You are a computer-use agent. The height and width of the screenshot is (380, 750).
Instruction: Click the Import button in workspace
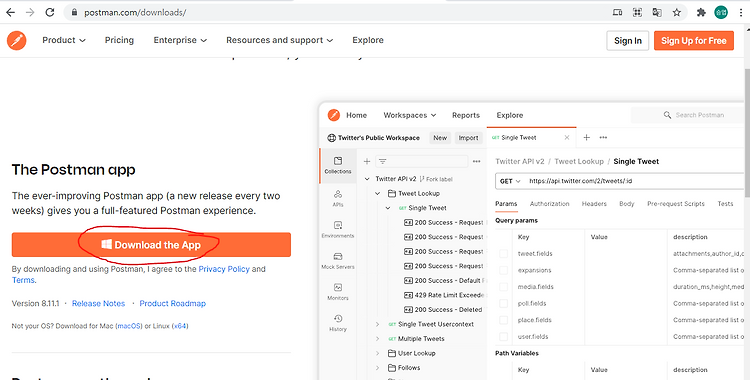tap(468, 138)
